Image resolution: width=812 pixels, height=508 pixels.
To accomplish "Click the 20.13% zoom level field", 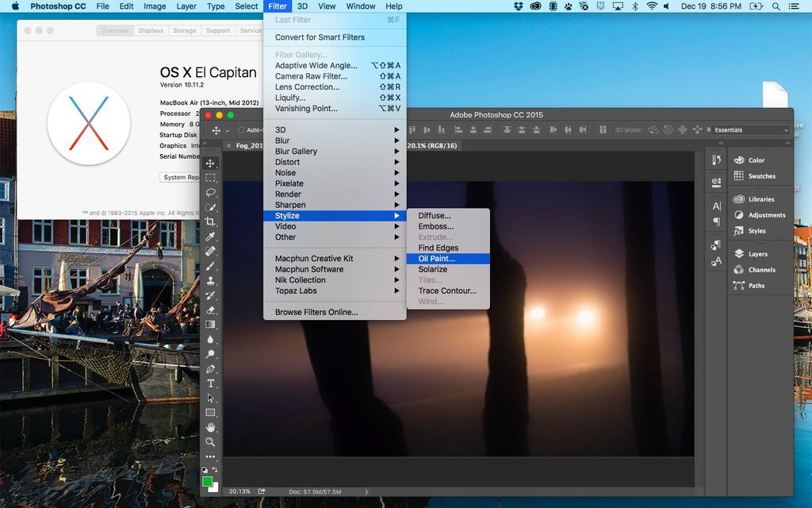I will coord(239,491).
